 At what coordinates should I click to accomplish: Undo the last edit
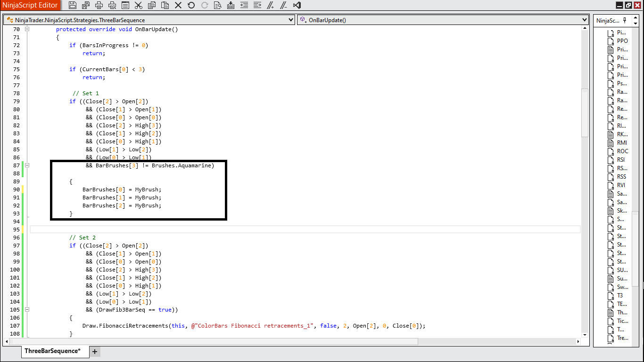[x=191, y=5]
